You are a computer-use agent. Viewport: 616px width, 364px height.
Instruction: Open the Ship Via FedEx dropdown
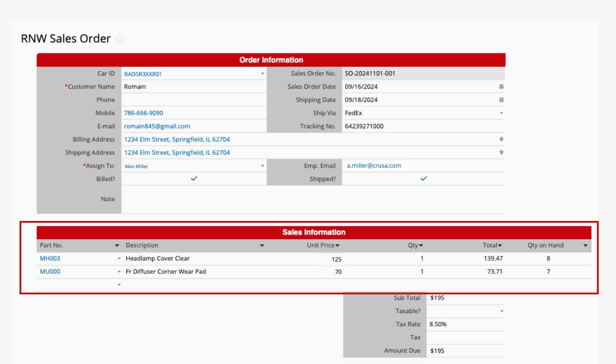[501, 113]
